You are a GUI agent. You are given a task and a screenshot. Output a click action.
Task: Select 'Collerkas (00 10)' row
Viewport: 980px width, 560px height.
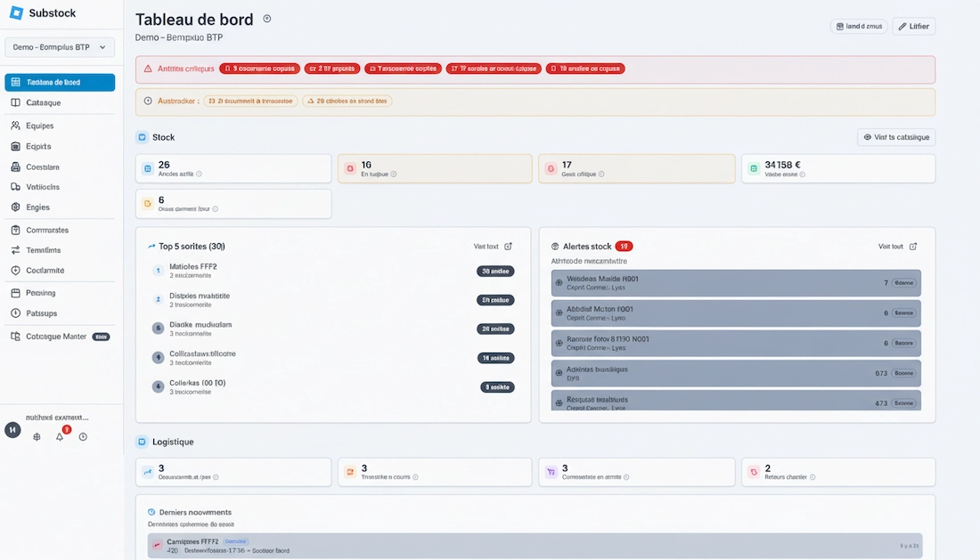point(333,387)
